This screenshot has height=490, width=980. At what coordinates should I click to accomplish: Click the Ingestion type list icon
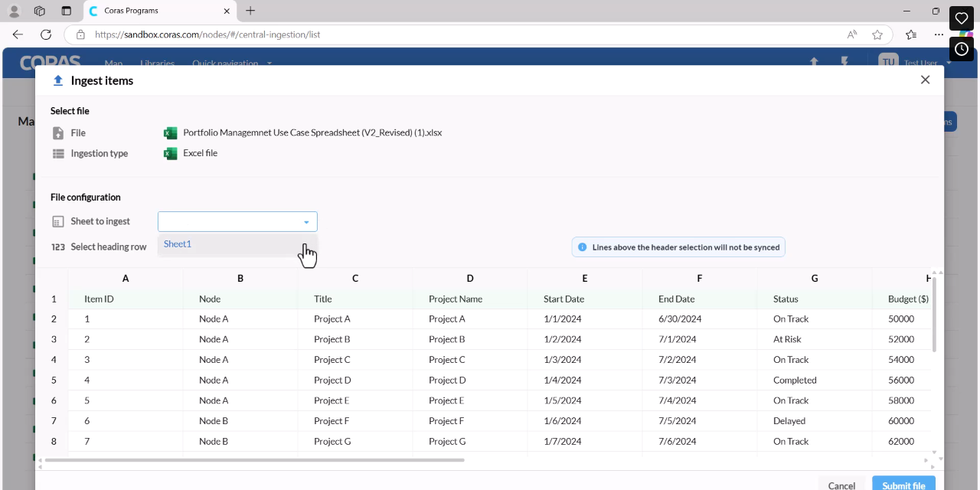(x=58, y=154)
